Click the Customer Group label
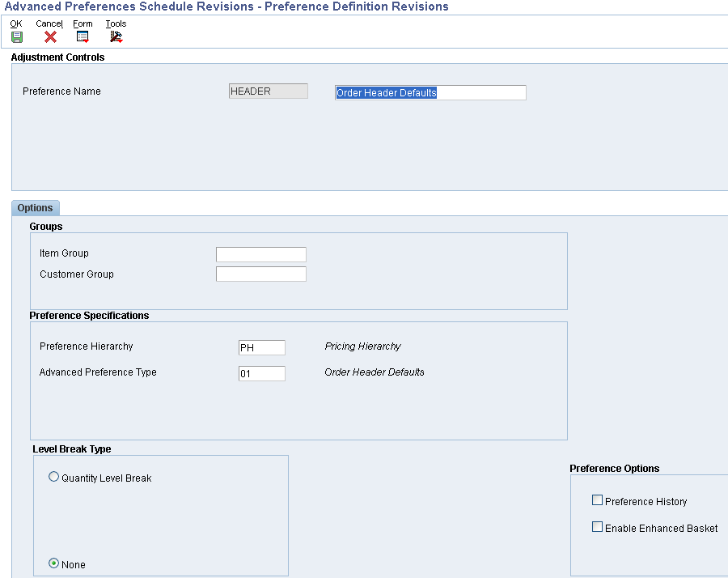Viewport: 728px width, 578px height. 77,274
